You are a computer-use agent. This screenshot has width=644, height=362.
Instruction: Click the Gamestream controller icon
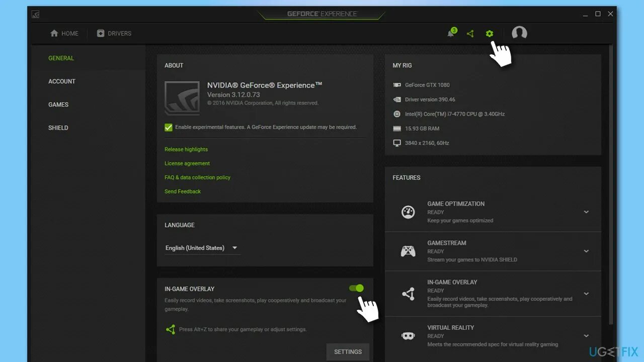coord(408,251)
